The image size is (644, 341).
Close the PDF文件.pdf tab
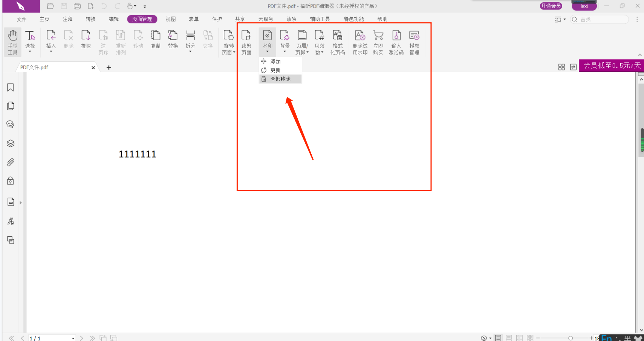[93, 67]
